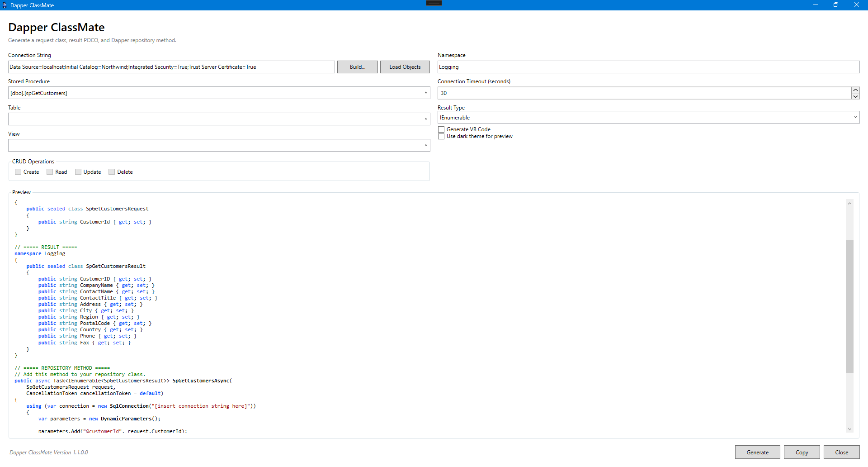Viewport: 868px width, 467px height.
Task: Click the Dapper ClassMate app icon in title bar
Action: pos(5,5)
